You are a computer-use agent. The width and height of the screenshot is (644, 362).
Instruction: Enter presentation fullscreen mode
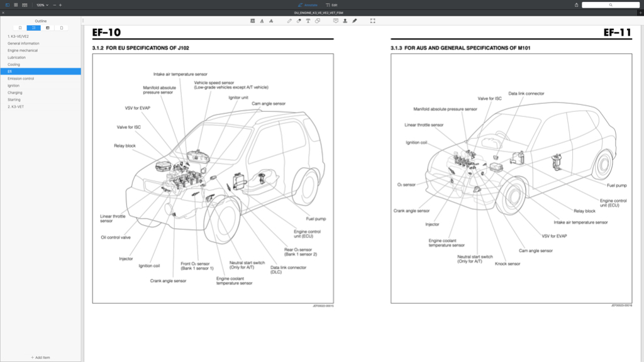coord(372,21)
